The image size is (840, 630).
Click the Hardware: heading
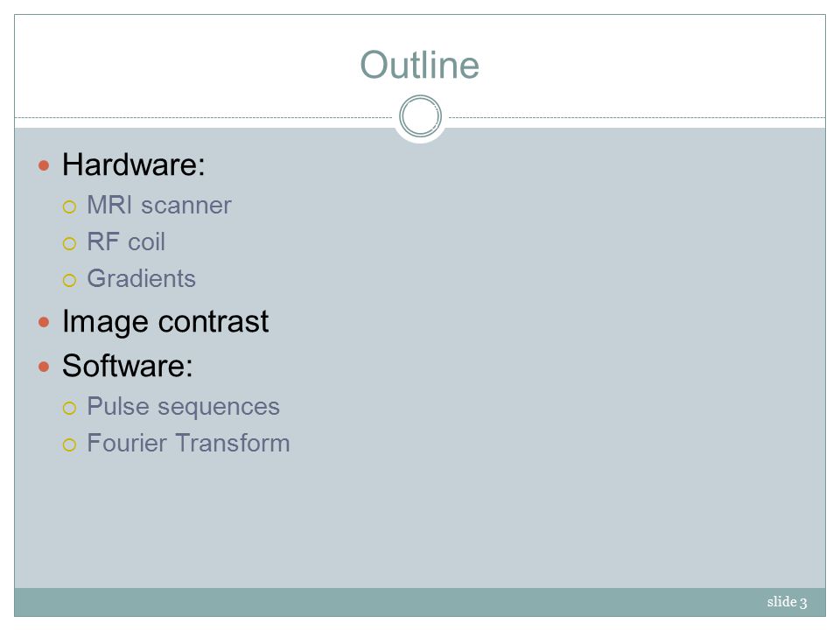pos(133,164)
